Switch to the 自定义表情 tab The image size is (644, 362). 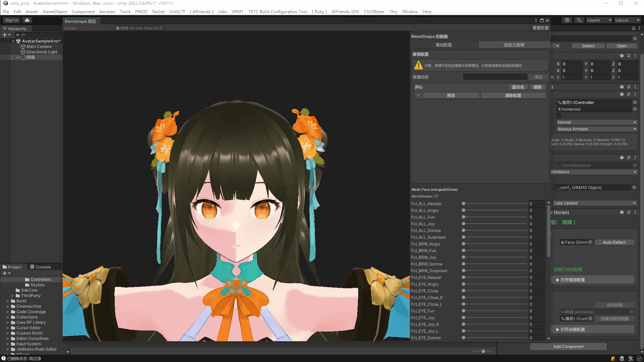(514, 45)
